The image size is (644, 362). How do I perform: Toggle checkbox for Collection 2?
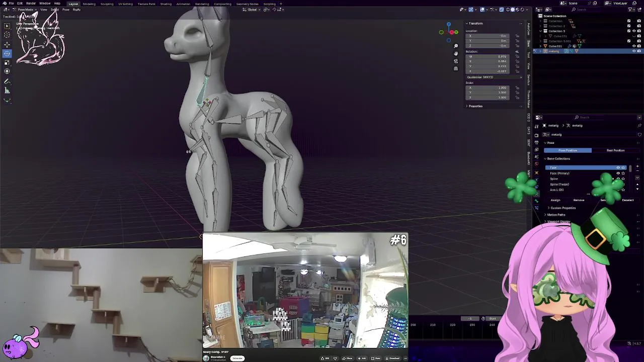click(629, 26)
